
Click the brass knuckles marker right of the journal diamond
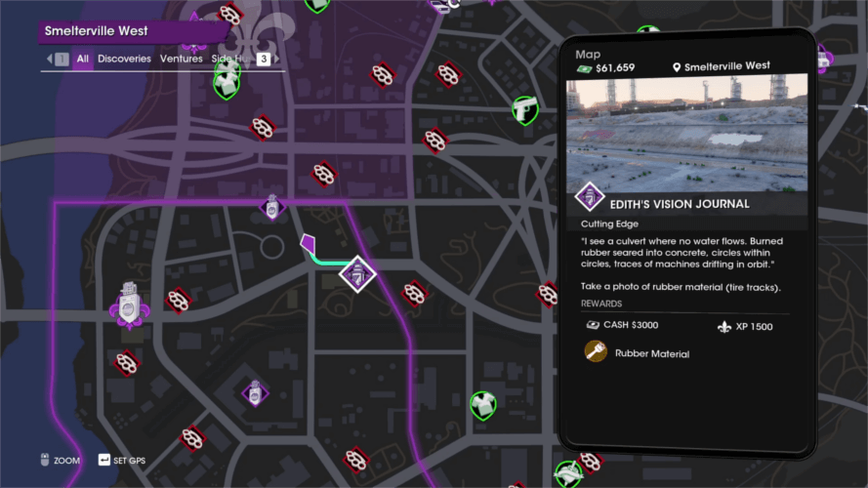(x=414, y=294)
